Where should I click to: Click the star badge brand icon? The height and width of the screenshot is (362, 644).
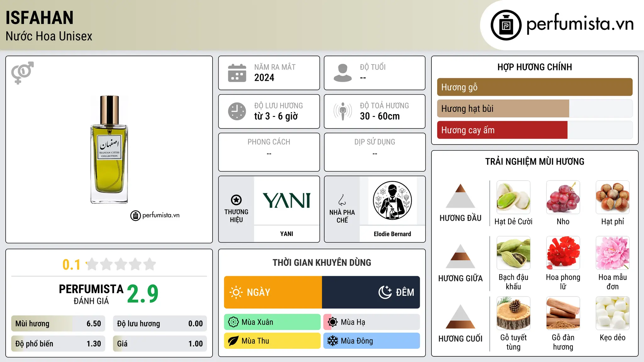click(x=236, y=200)
